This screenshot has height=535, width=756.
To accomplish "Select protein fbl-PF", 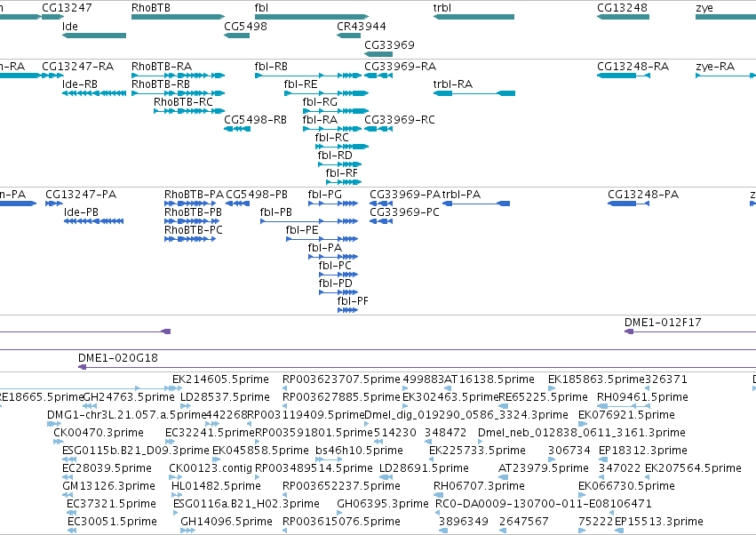I will 353,301.
